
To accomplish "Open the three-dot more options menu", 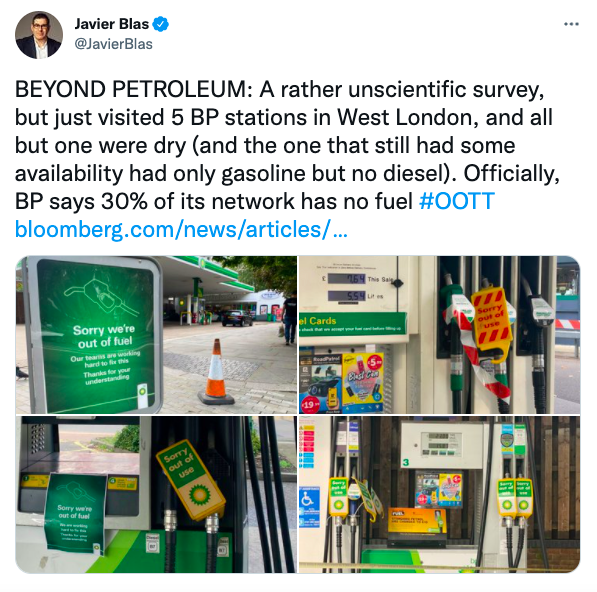I will tap(571, 24).
